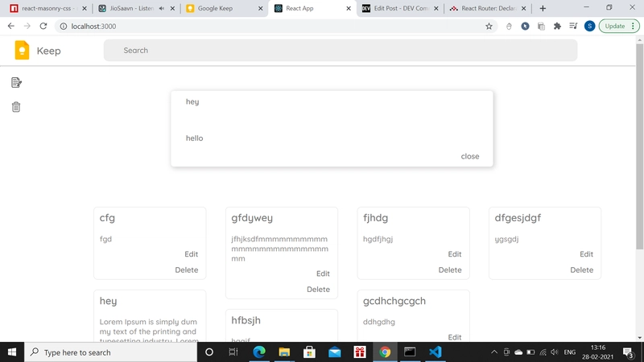Click the Windows taskbar search box
The image size is (644, 362).
[x=111, y=352]
